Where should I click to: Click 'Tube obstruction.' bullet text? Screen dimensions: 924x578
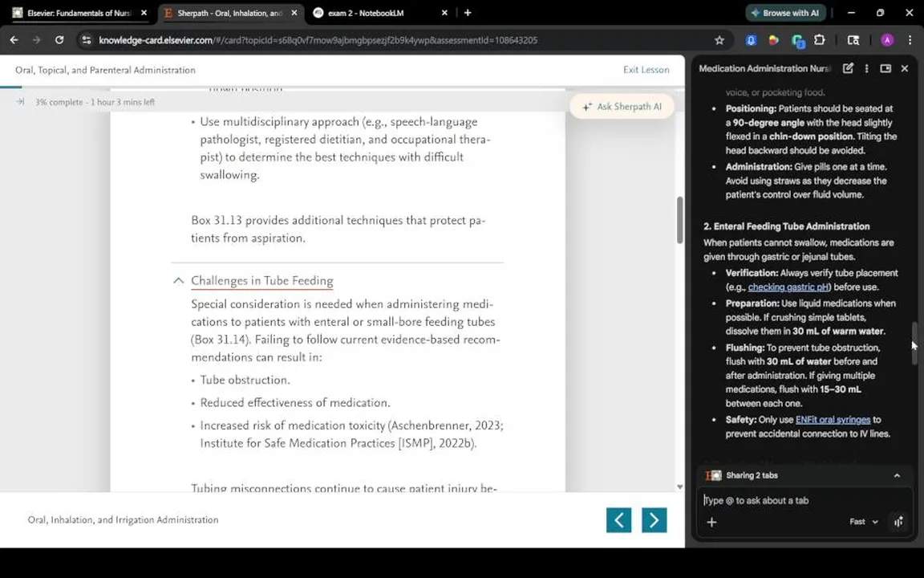tap(245, 380)
